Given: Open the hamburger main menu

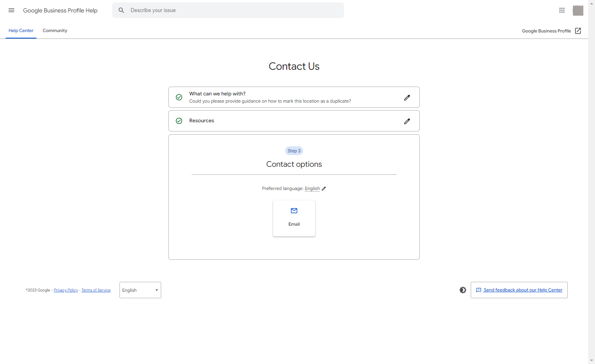Looking at the screenshot, I should click(11, 10).
